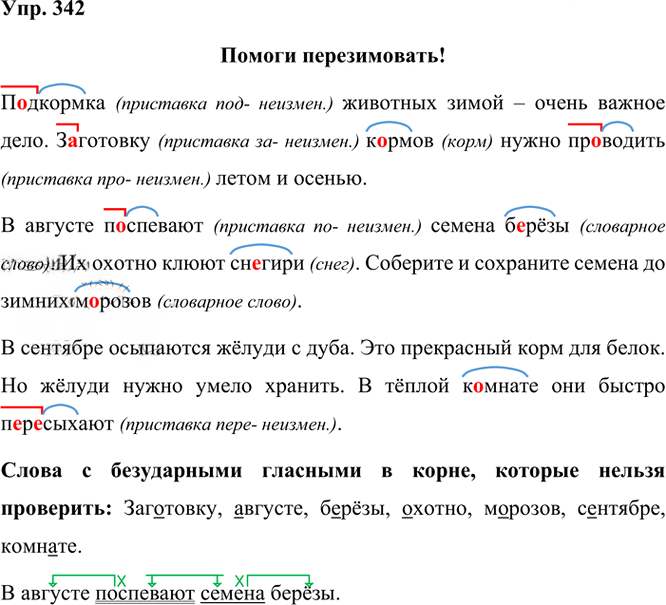Screen dimensions: 666x605
Task: Click the word 'Заготовку' in second line
Action: pyautogui.click(x=103, y=141)
